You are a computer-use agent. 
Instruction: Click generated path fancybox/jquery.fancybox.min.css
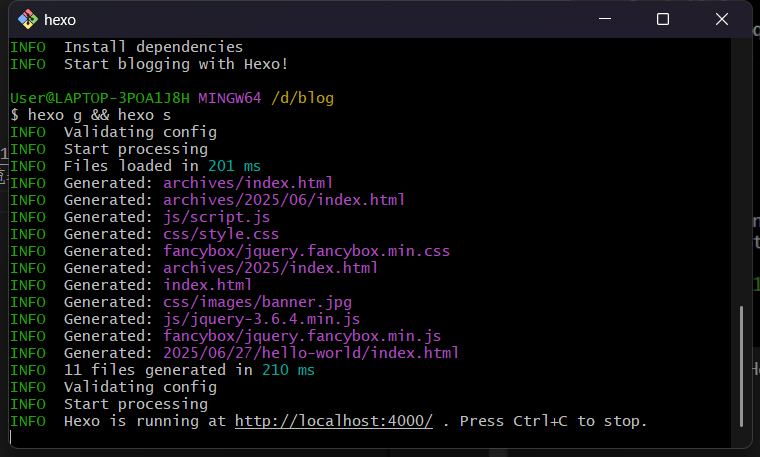[306, 251]
